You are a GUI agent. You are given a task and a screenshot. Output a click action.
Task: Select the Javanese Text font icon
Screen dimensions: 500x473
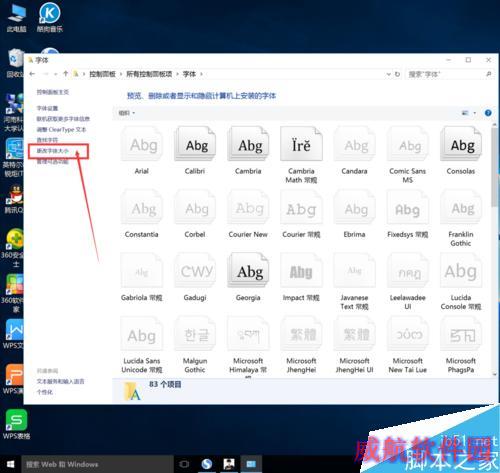coord(355,271)
